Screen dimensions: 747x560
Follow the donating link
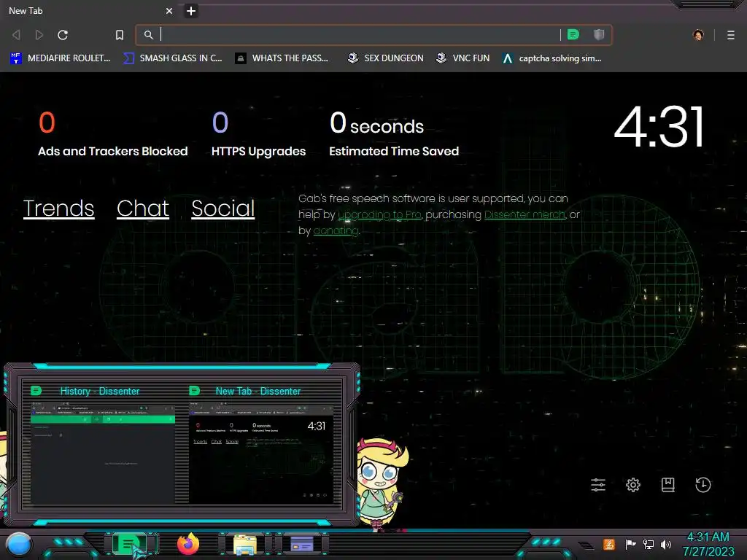point(336,231)
